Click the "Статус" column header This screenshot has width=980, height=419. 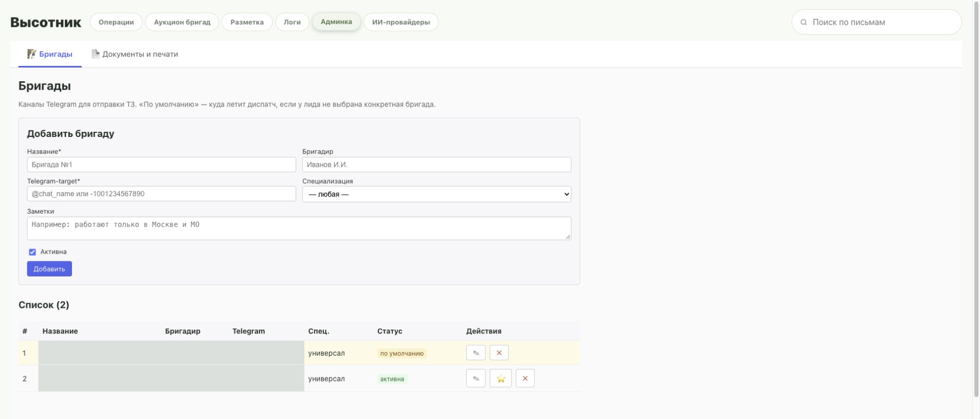tap(390, 331)
